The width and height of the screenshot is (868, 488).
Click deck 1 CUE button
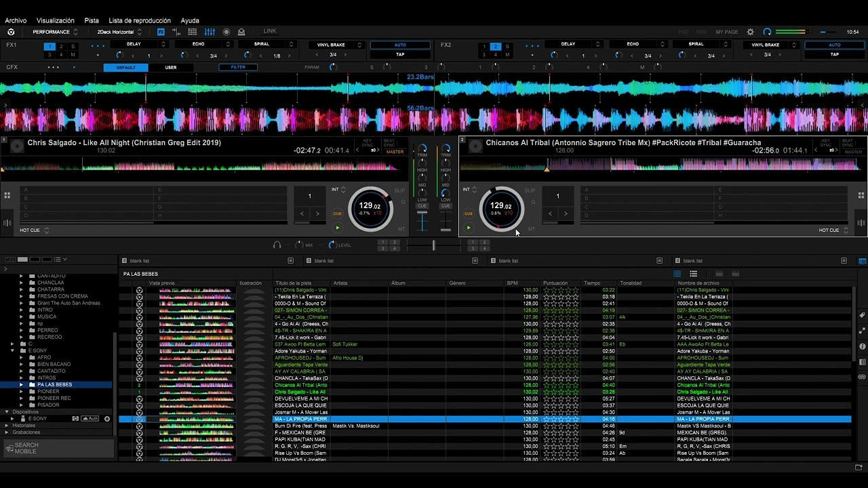tap(337, 213)
